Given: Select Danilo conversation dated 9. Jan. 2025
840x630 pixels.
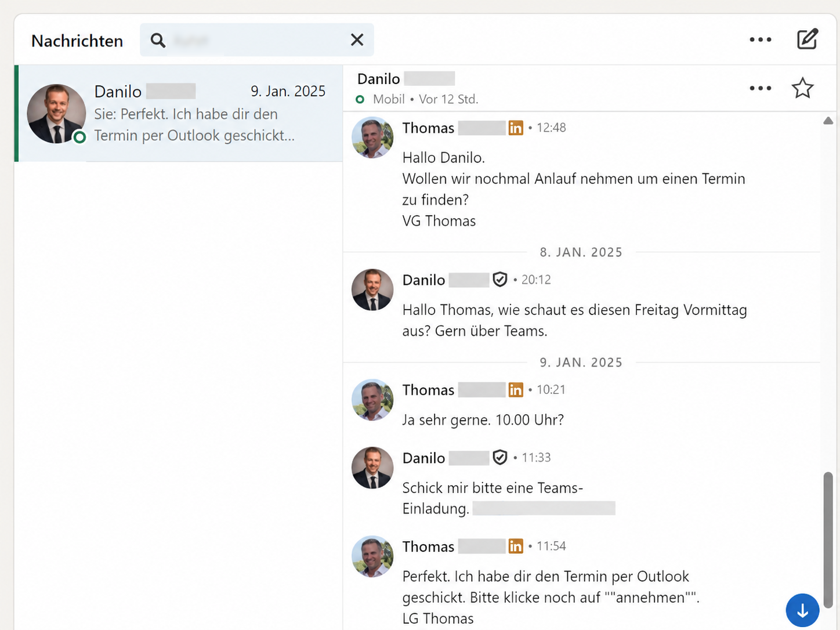Looking at the screenshot, I should pyautogui.click(x=179, y=113).
